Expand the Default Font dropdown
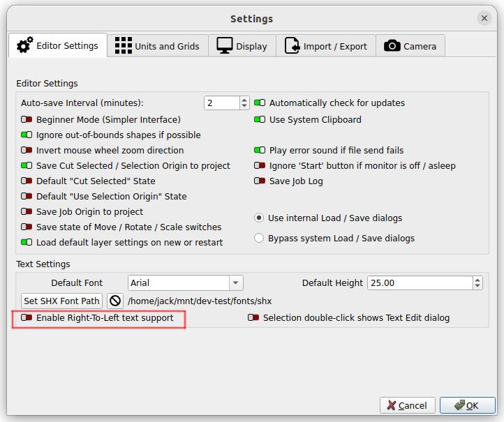 (236, 283)
